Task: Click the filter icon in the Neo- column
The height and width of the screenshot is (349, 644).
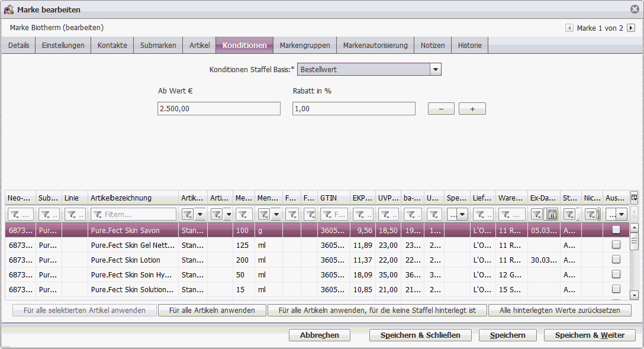Action: [15, 214]
